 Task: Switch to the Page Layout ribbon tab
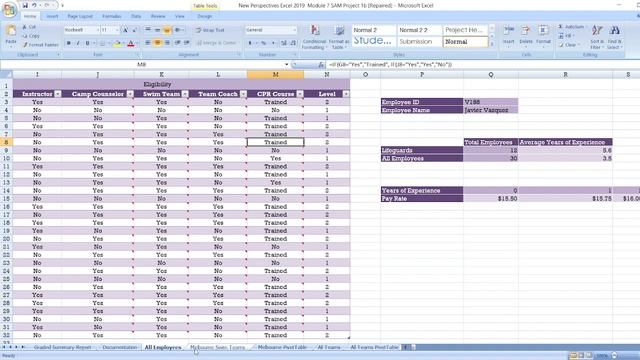pos(80,16)
